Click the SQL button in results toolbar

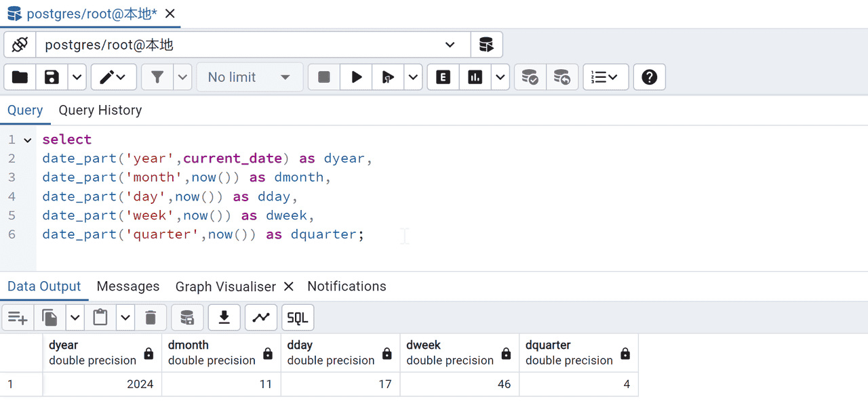point(298,317)
